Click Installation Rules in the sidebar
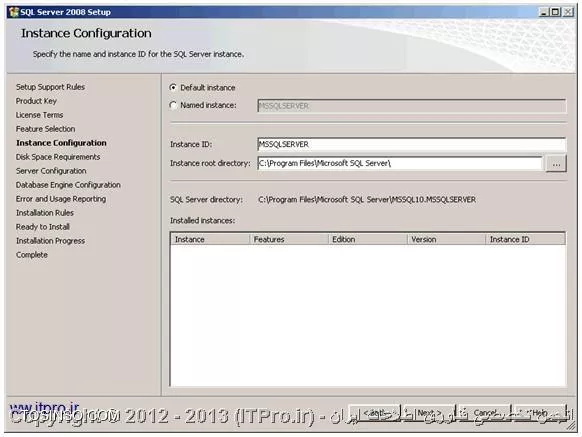 [x=45, y=213]
